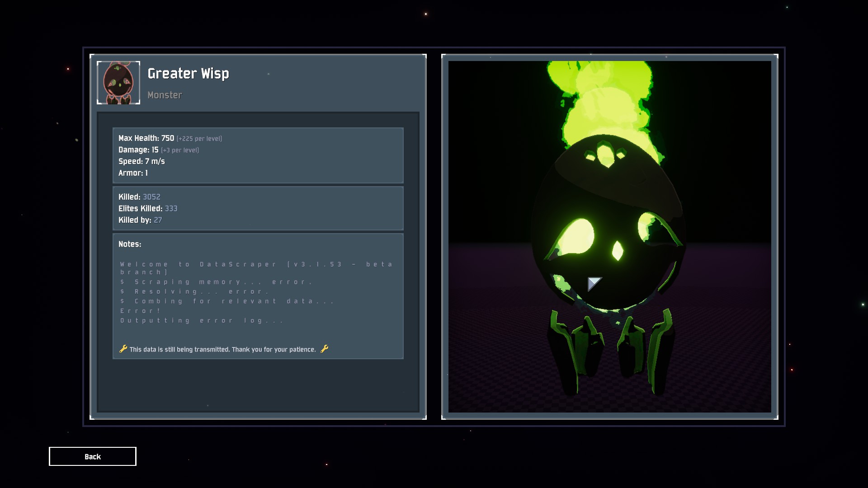The height and width of the screenshot is (488, 868).
Task: Click the Killed count 3052
Action: coord(151,197)
